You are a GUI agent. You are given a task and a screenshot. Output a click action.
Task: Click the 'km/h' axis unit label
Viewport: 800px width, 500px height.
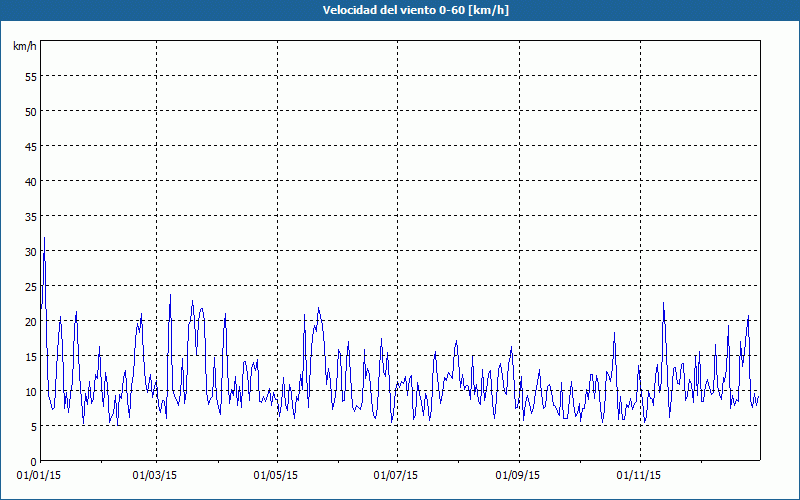pos(25,46)
